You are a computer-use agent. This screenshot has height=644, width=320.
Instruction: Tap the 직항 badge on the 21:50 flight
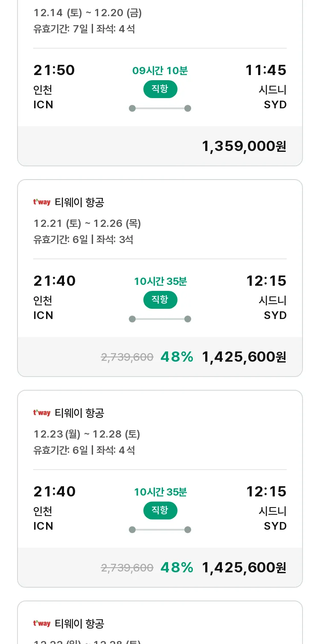pos(160,89)
